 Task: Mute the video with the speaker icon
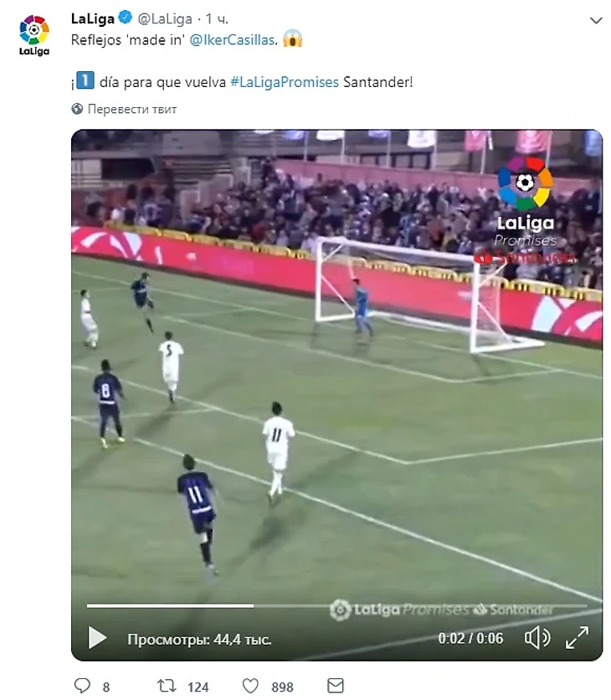coord(537,637)
